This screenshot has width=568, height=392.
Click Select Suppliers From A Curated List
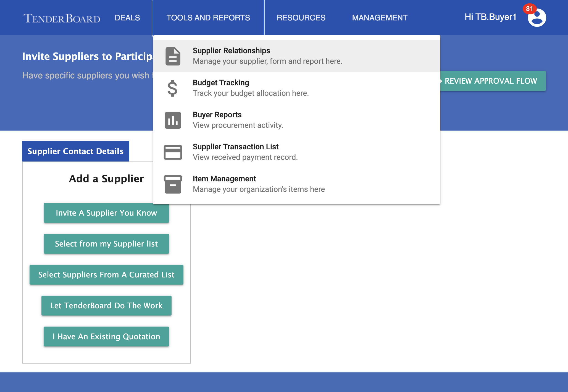pyautogui.click(x=106, y=275)
